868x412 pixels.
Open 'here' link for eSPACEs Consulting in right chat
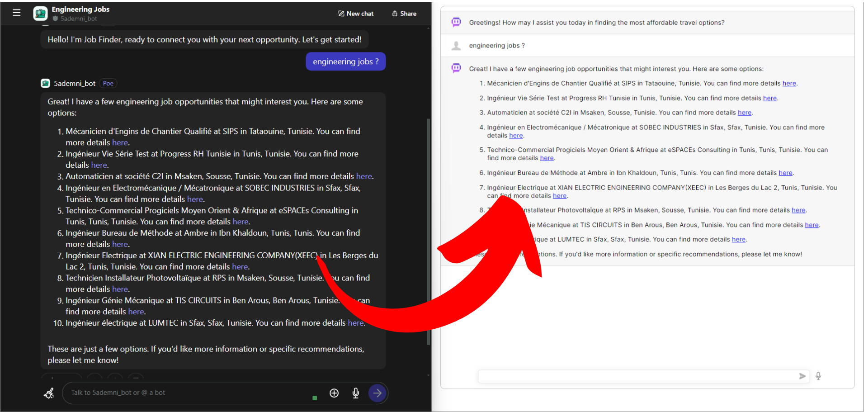547,158
